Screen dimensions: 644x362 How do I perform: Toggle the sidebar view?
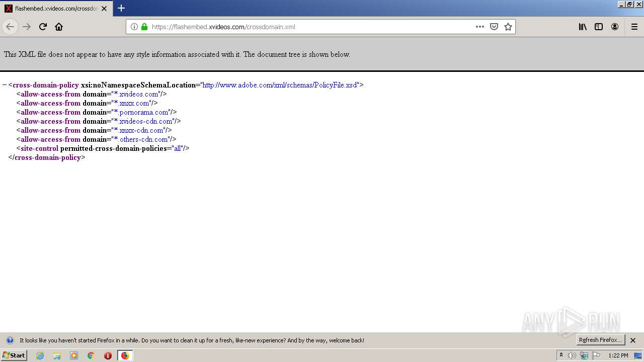pyautogui.click(x=599, y=27)
